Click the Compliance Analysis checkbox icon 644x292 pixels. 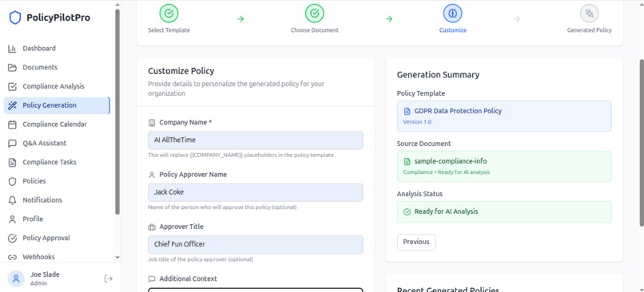12,86
